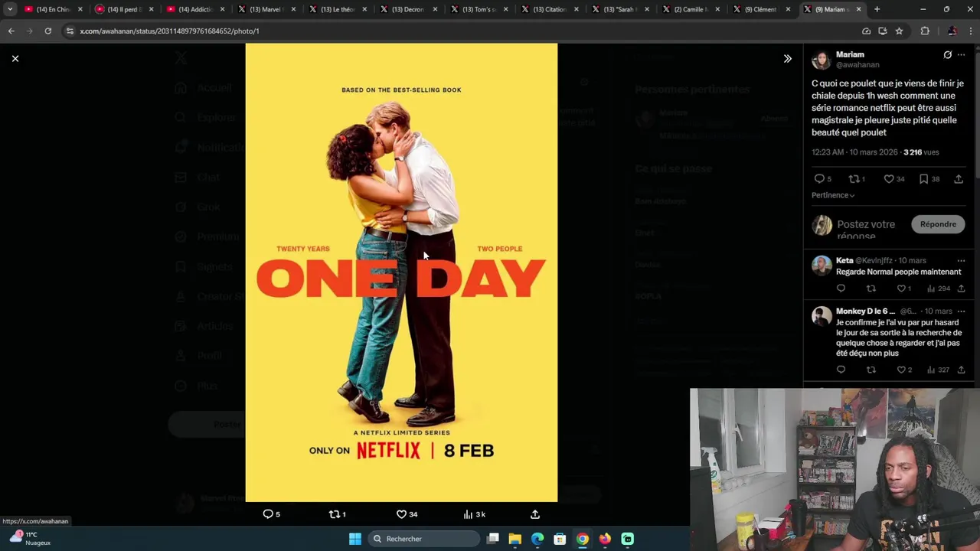Click the taskbar Rechercher search box

(423, 539)
